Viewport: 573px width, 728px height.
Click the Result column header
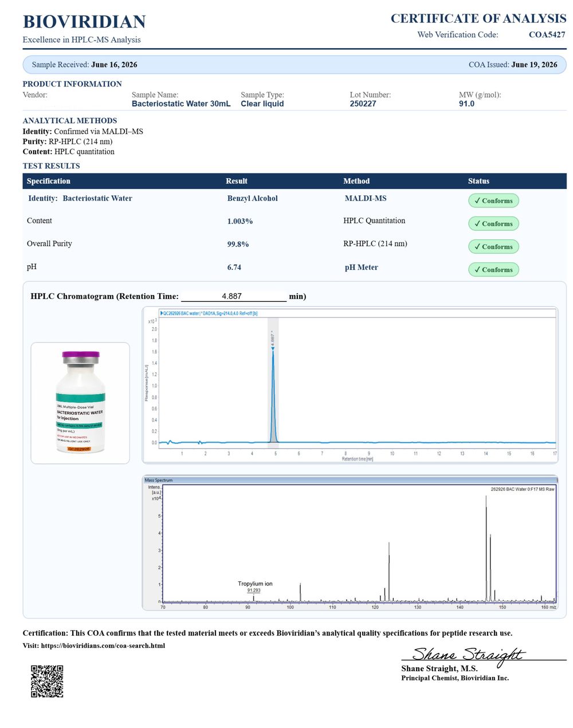237,181
